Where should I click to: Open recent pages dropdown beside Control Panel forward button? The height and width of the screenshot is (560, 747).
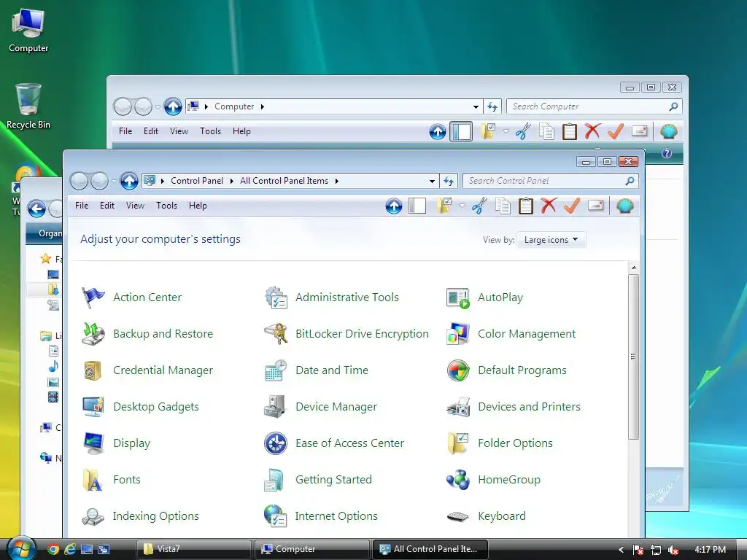(x=115, y=181)
